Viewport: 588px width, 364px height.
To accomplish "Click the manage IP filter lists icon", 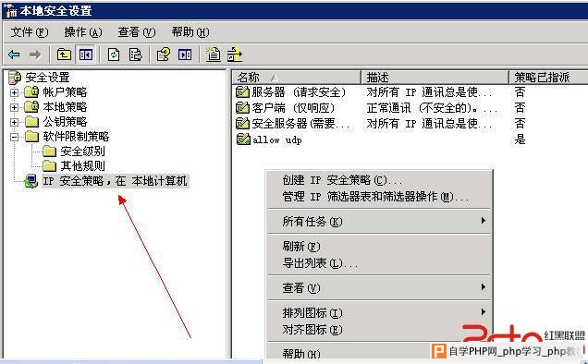I will (x=235, y=55).
